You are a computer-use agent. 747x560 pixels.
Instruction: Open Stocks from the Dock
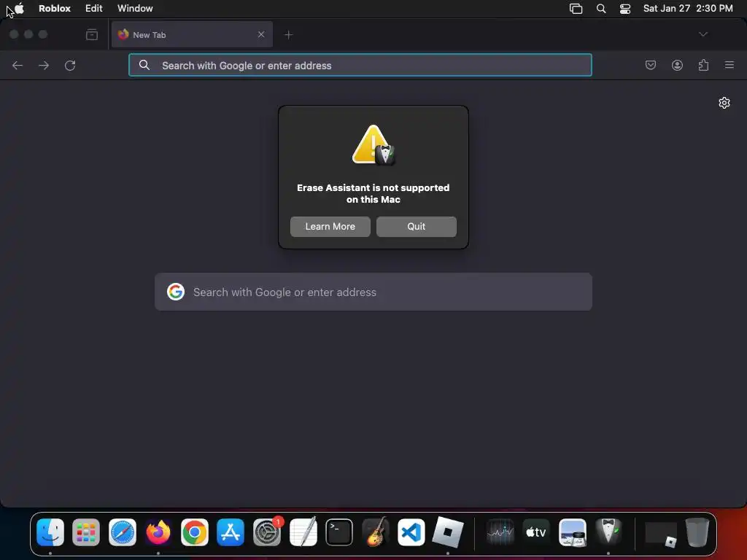[x=500, y=532]
